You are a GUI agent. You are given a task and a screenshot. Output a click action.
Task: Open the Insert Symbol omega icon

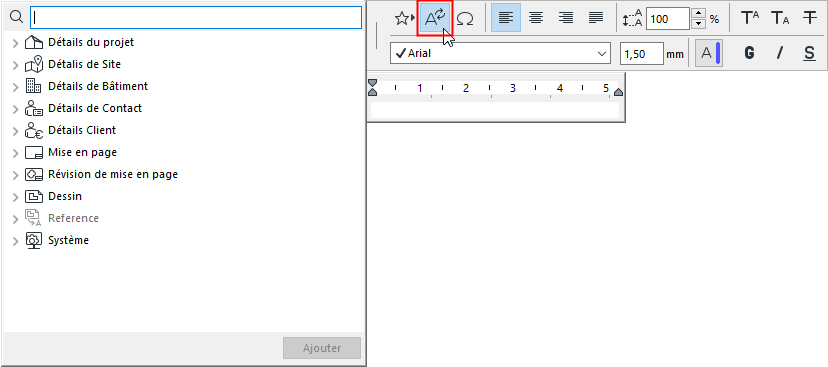click(465, 18)
